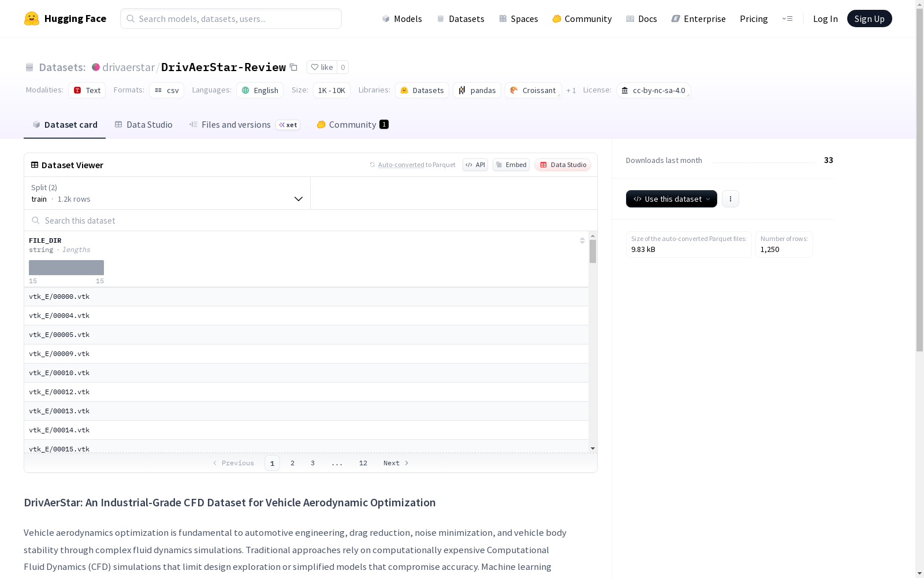Select row vtk_E/00009.vtk
Image resolution: width=924 pixels, height=578 pixels.
(306, 354)
